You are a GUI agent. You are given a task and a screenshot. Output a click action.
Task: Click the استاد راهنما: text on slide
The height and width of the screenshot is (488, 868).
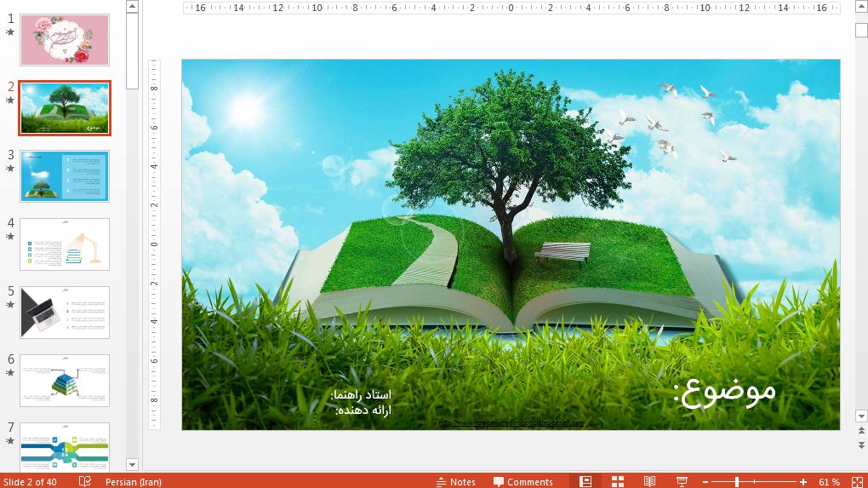(361, 395)
